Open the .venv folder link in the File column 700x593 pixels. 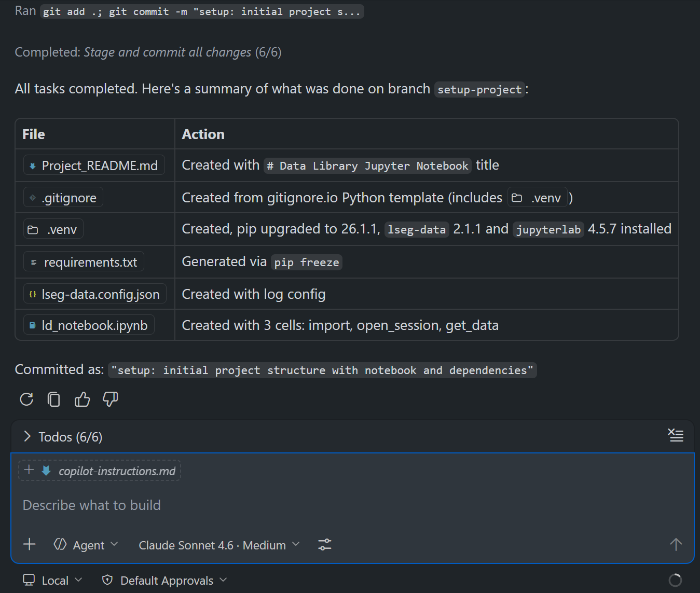(53, 229)
